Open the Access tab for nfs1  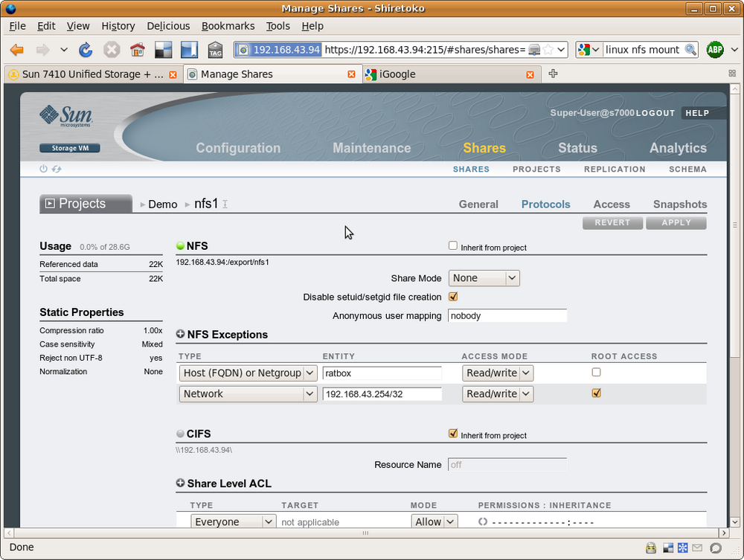click(x=612, y=205)
